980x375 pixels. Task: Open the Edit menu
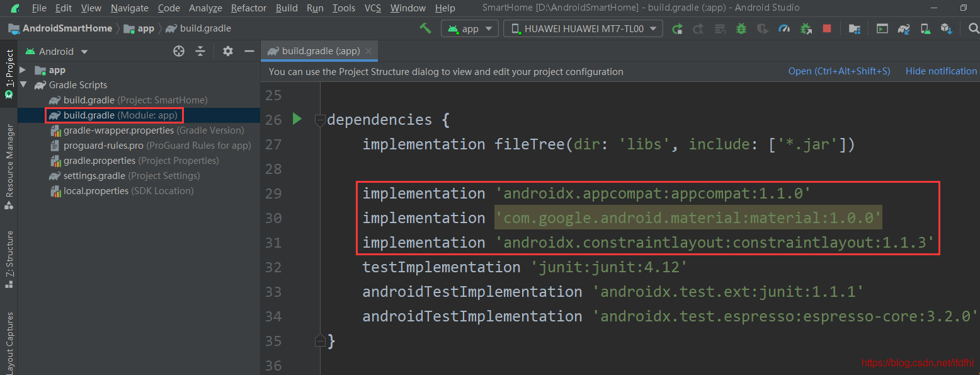click(x=63, y=8)
